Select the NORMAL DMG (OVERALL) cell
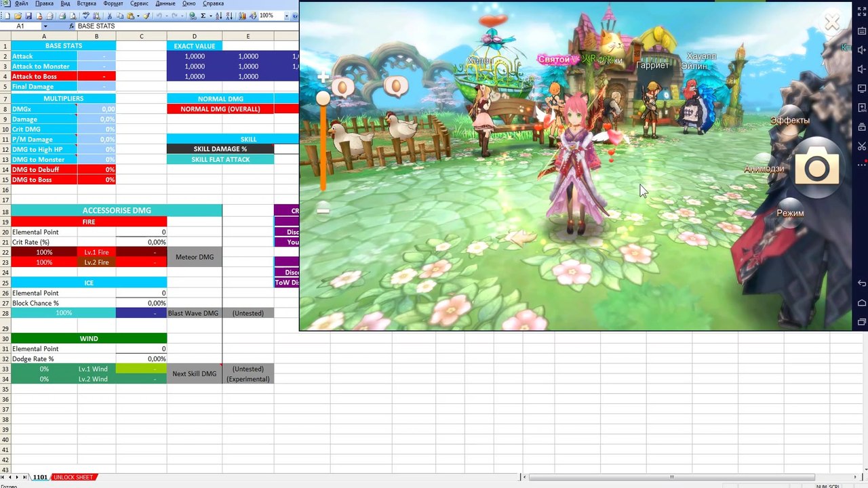This screenshot has width=868, height=488. [220, 109]
